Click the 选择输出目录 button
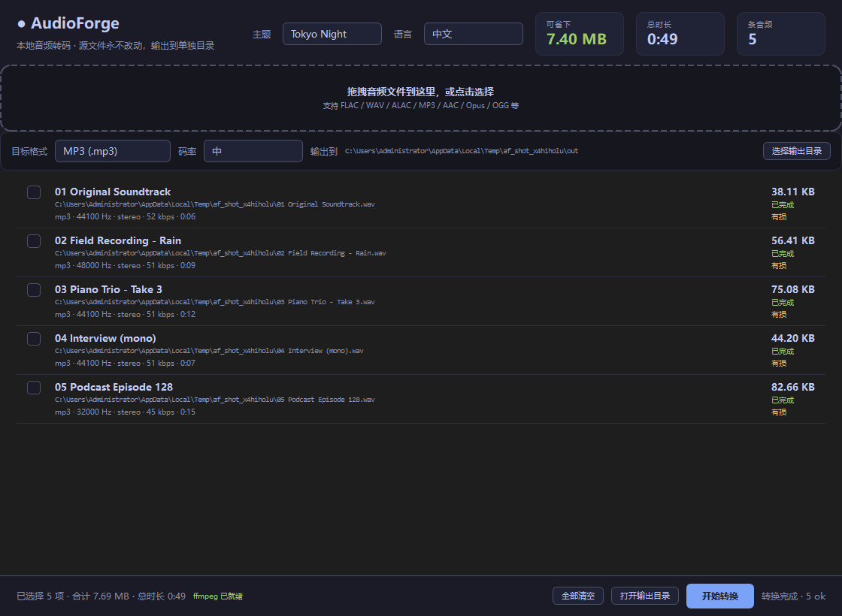Screen dimensions: 842x616 pos(796,151)
